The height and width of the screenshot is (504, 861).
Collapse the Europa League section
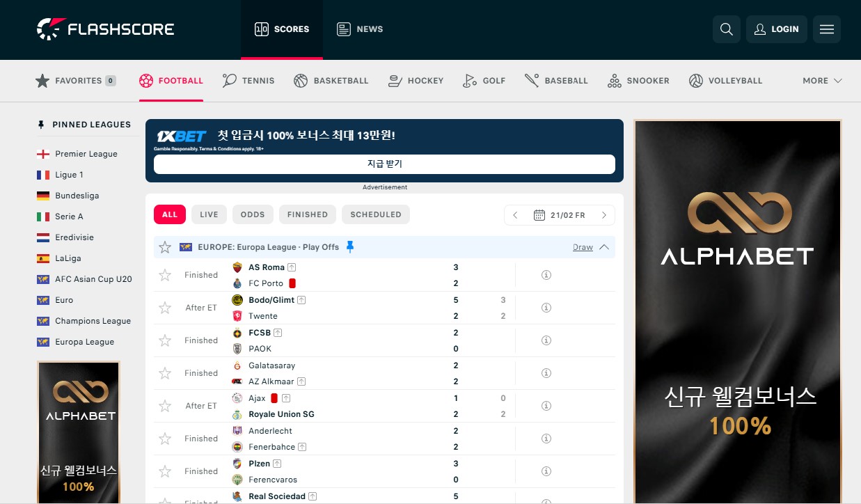click(x=603, y=247)
